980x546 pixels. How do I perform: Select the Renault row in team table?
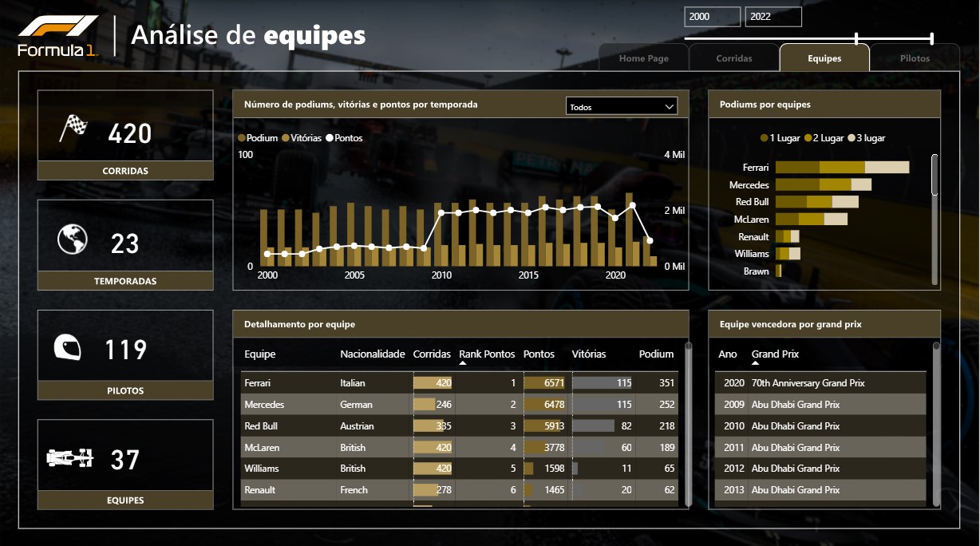click(460, 490)
